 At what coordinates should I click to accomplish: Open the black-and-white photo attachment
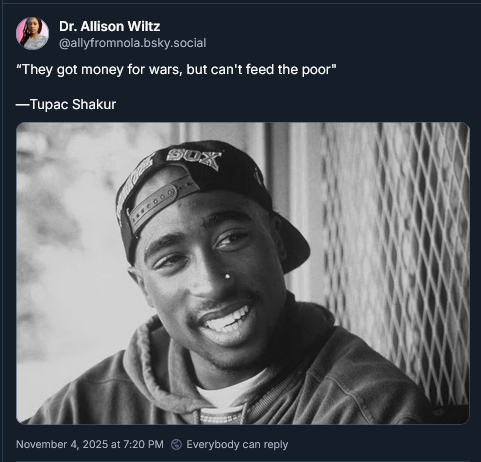(243, 273)
